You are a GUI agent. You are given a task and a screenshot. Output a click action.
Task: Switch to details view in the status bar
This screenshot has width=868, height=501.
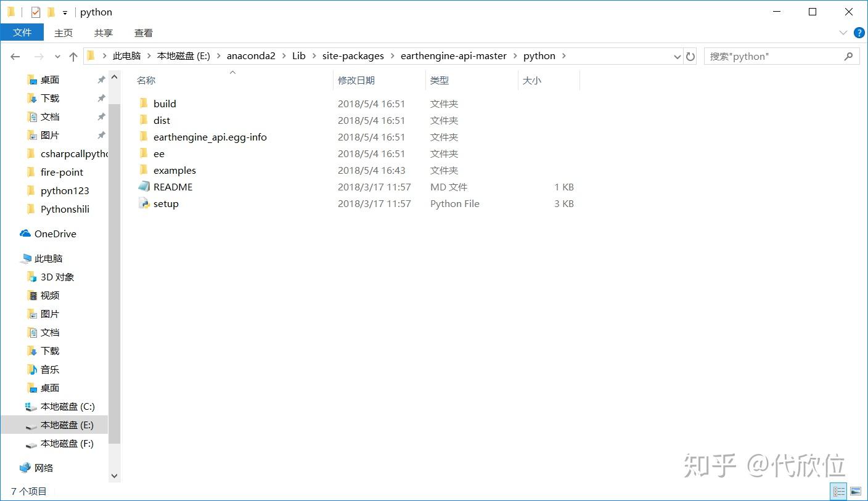pyautogui.click(x=838, y=491)
